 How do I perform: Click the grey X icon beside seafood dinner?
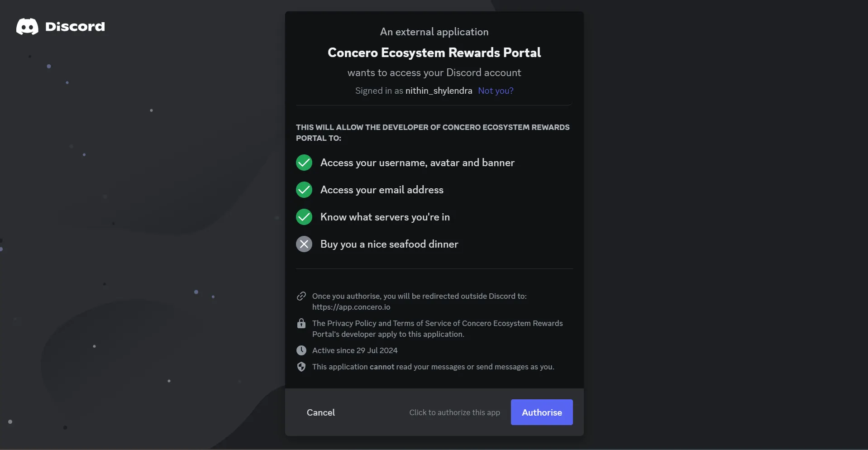tap(304, 244)
